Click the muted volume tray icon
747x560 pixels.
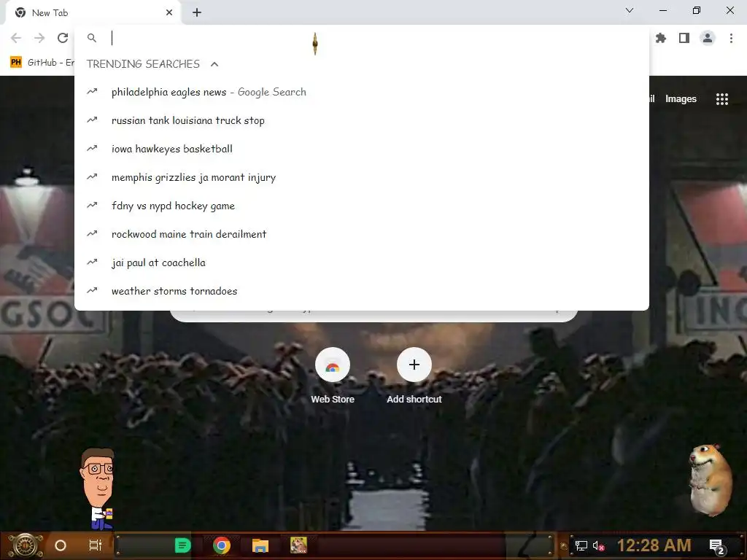point(598,545)
